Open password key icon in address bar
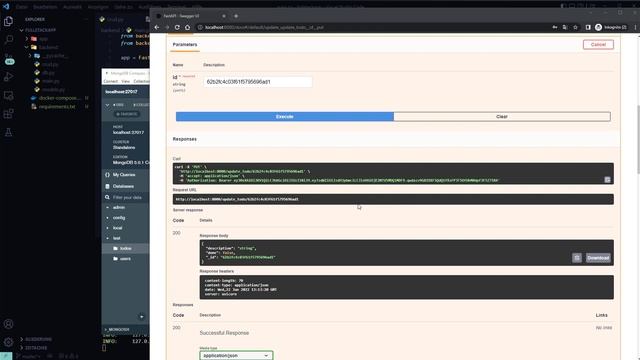Screen dimensions: 640x360 point(555,27)
